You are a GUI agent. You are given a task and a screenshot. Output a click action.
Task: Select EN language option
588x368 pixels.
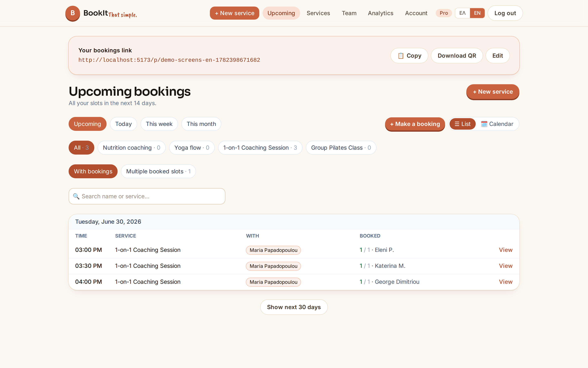pos(477,13)
